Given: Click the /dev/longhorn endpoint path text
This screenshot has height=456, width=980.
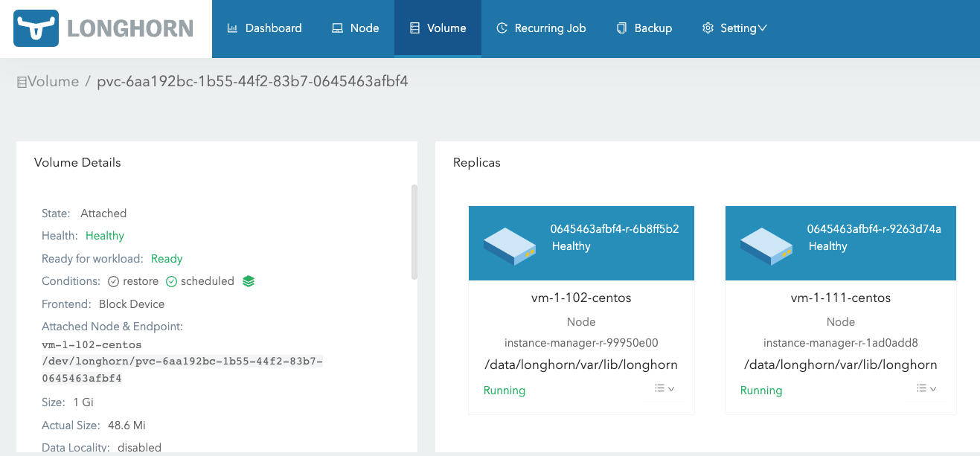Looking at the screenshot, I should (x=182, y=362).
